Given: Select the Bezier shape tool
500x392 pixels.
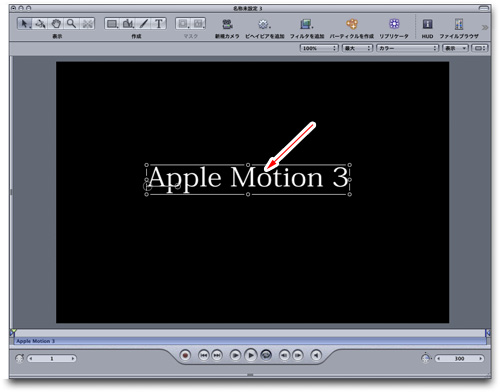Looking at the screenshot, I should pos(128,24).
